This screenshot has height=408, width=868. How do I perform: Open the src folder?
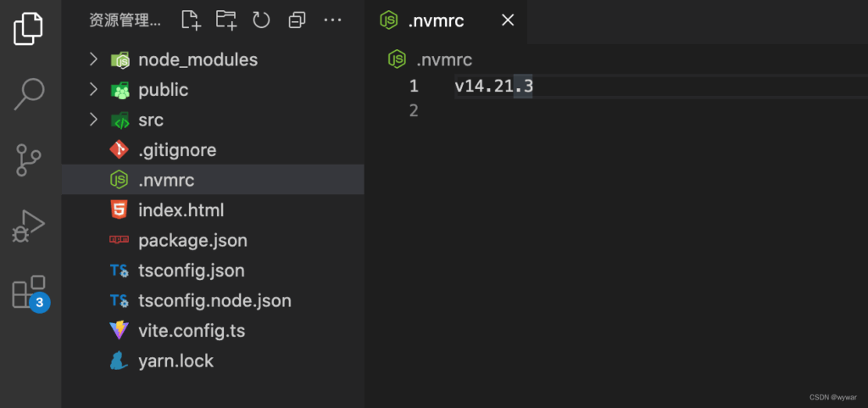pos(151,120)
